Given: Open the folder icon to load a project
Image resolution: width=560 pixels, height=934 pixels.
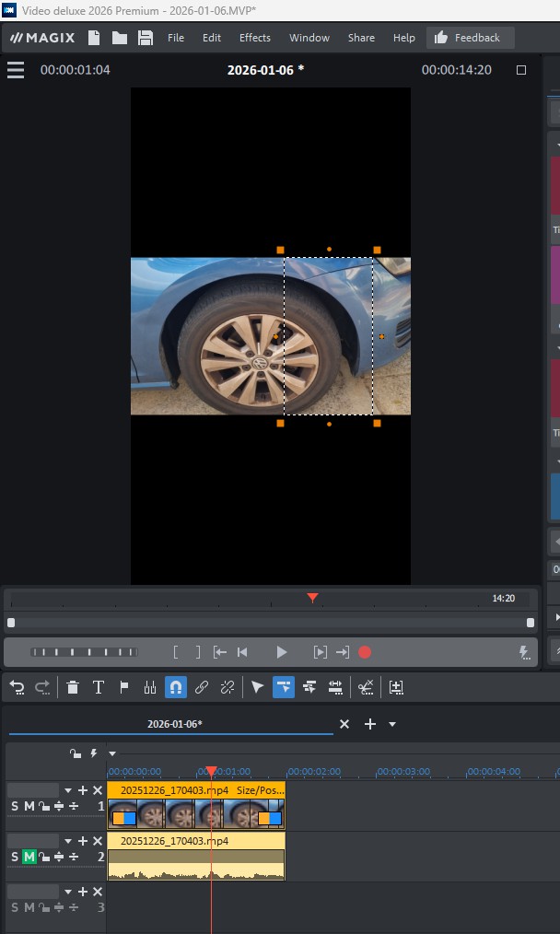Looking at the screenshot, I should [120, 38].
